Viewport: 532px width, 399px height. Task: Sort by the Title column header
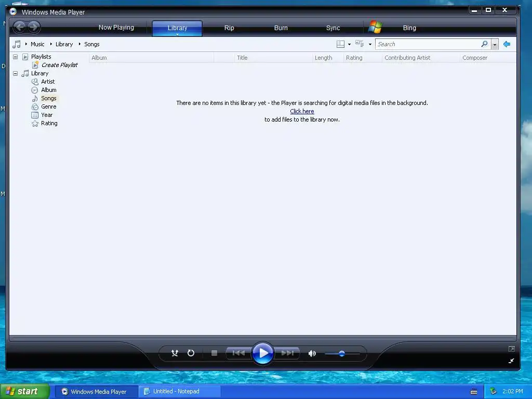coord(273,58)
